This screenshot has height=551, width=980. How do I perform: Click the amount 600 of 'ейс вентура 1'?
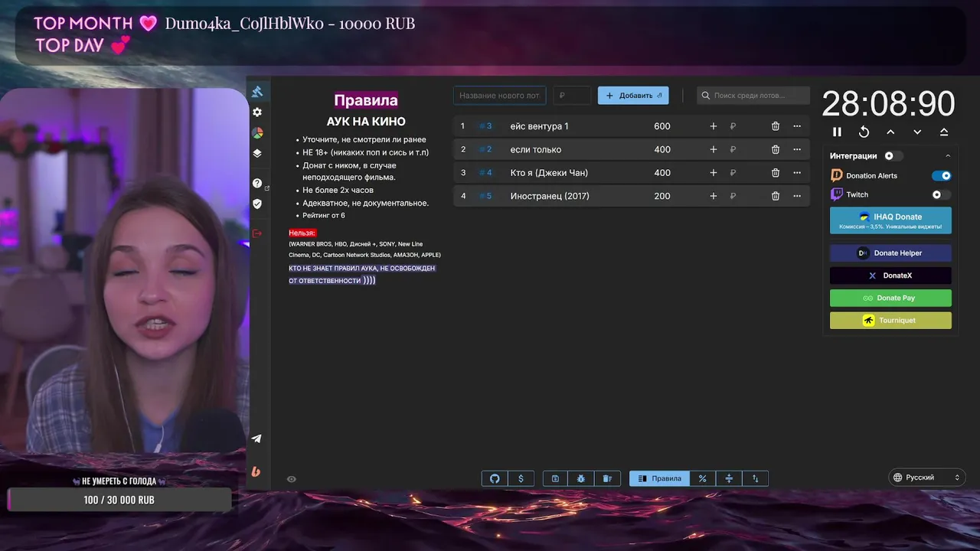pos(662,126)
